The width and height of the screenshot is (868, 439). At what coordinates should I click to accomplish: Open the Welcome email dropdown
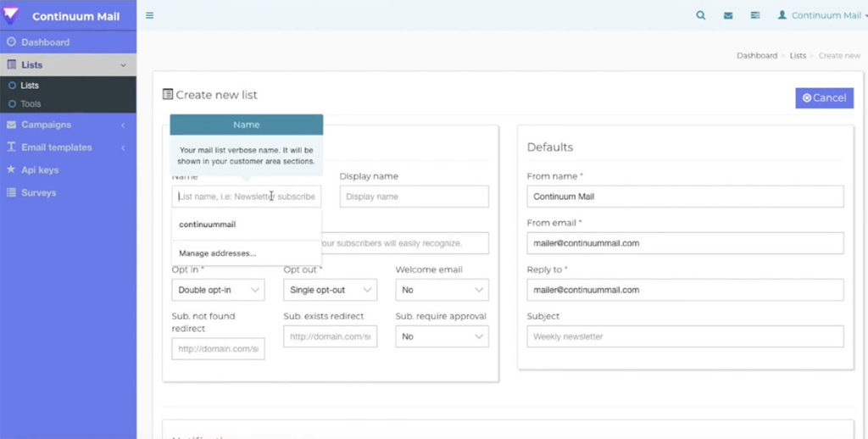[x=442, y=290]
